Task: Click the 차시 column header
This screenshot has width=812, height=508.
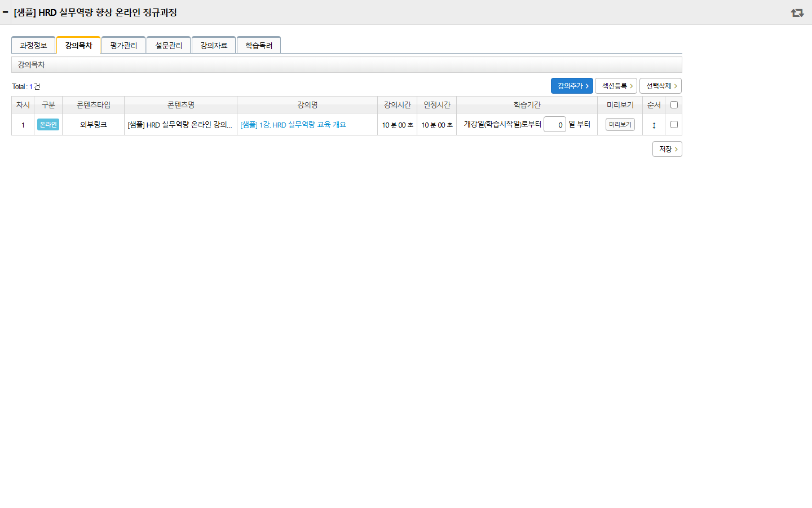Action: (23, 105)
